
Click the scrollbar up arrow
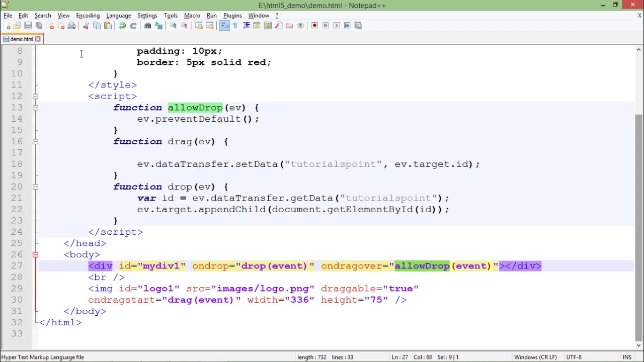pos(639,49)
